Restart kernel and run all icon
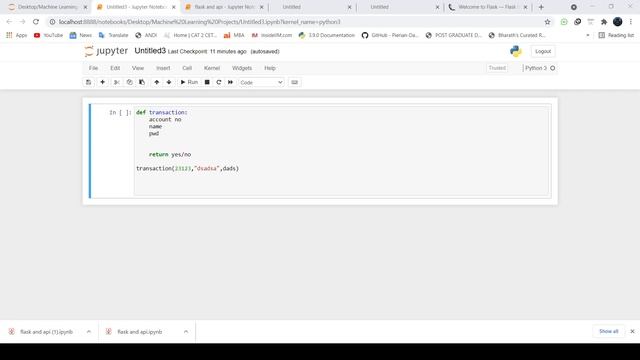 (x=231, y=82)
